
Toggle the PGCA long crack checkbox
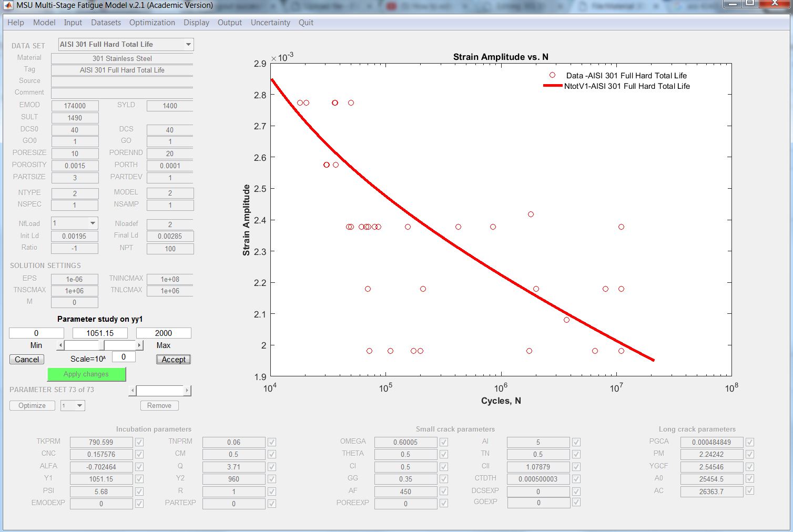750,442
